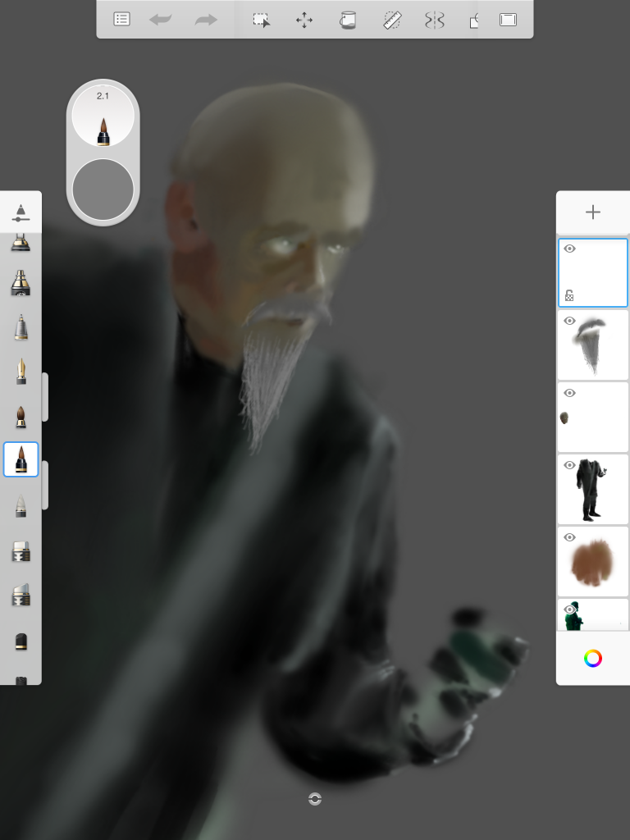
Task: Toggle full-screen canvas mode in the toolbar
Action: click(508, 20)
